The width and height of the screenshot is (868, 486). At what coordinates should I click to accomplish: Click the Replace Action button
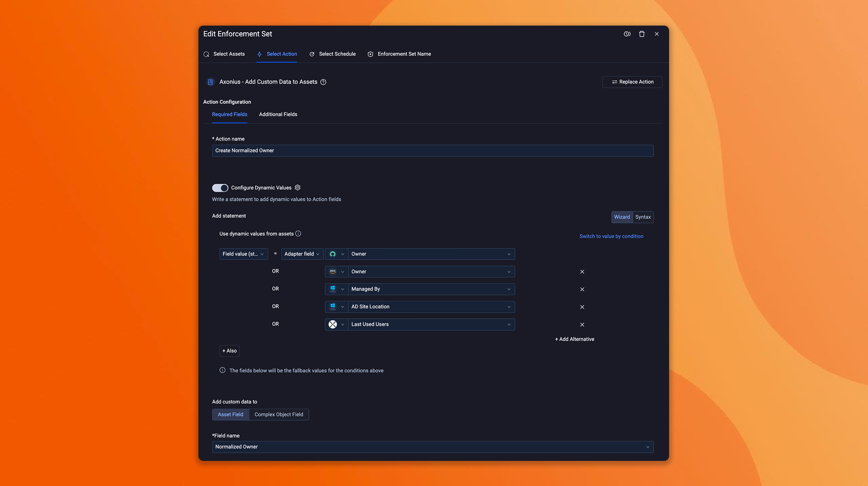pos(632,82)
